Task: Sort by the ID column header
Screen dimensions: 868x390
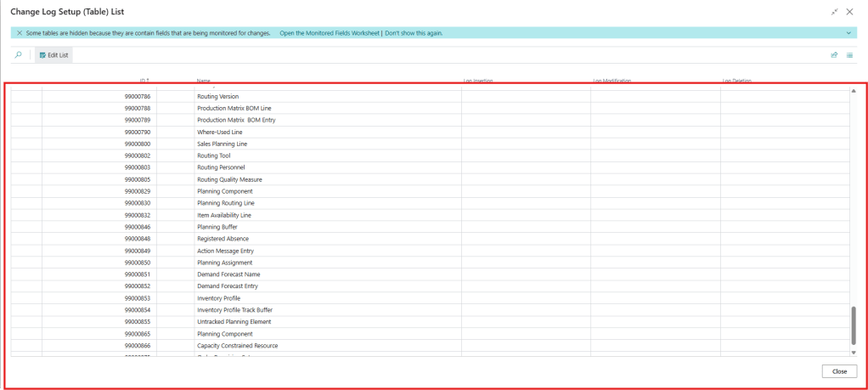Action: pyautogui.click(x=144, y=81)
